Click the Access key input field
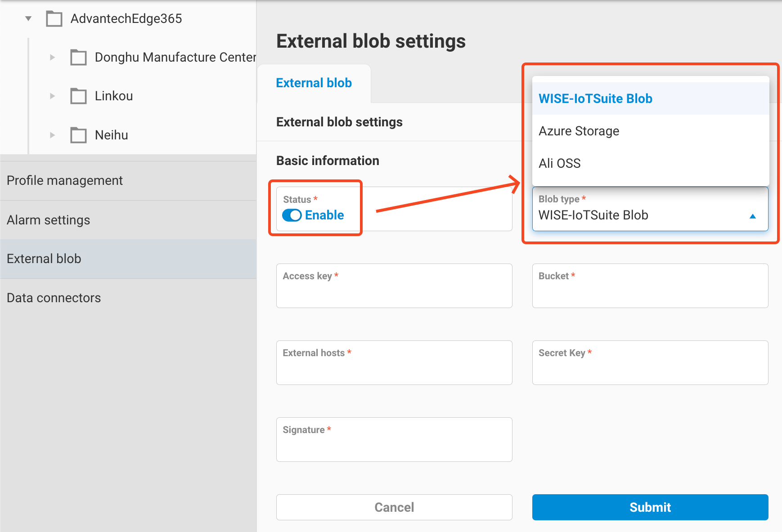 pos(394,286)
